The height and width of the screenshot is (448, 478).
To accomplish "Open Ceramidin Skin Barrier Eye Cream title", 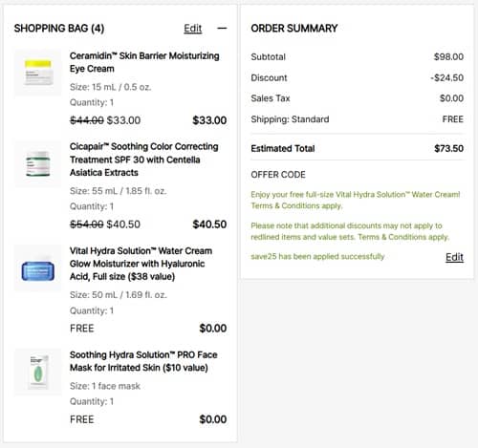I will 144,62.
